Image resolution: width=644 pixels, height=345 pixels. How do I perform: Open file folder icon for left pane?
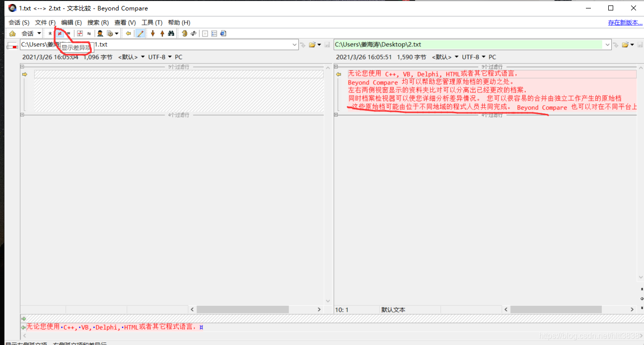click(312, 45)
